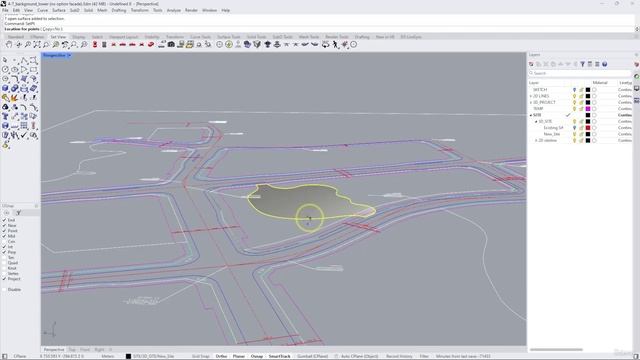Click the clock-face icon near toolbar end
The image size is (640, 360).
coord(353,44)
